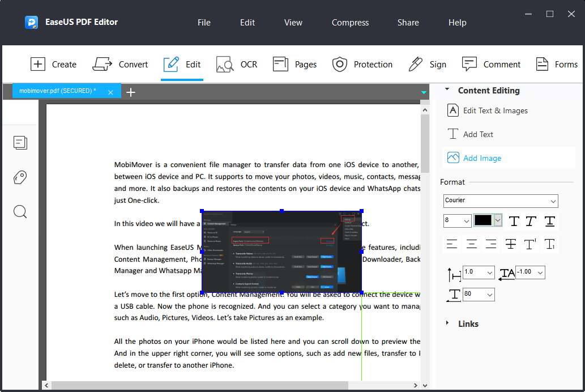Viewport: 585px width, 392px height.
Task: Add a new document tab with plus
Action: pyautogui.click(x=131, y=92)
